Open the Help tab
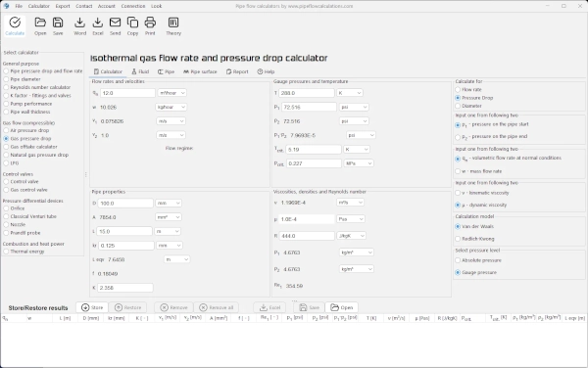This screenshot has width=588, height=368. tap(266, 71)
